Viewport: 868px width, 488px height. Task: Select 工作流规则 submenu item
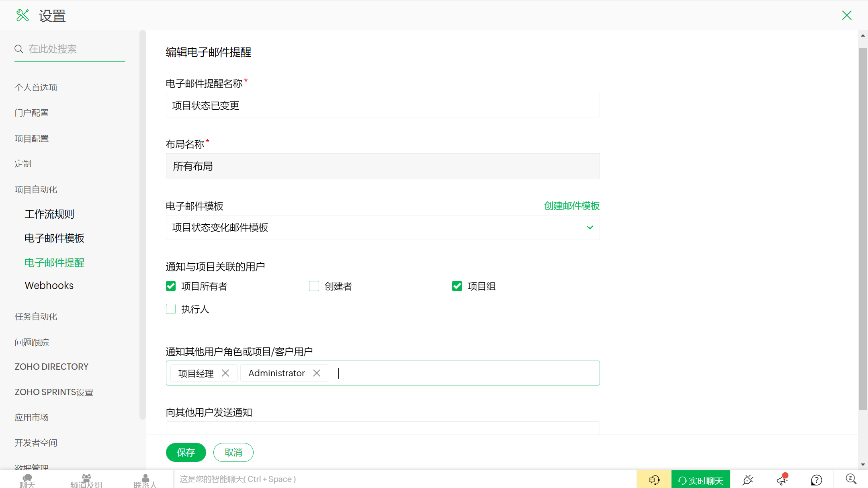click(49, 214)
